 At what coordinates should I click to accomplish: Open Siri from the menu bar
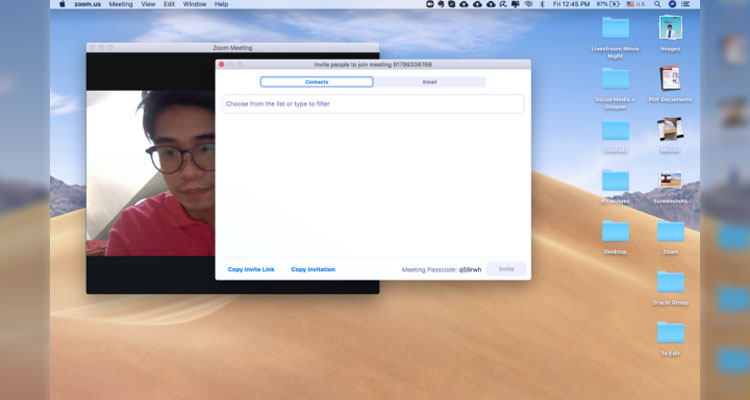(672, 4)
